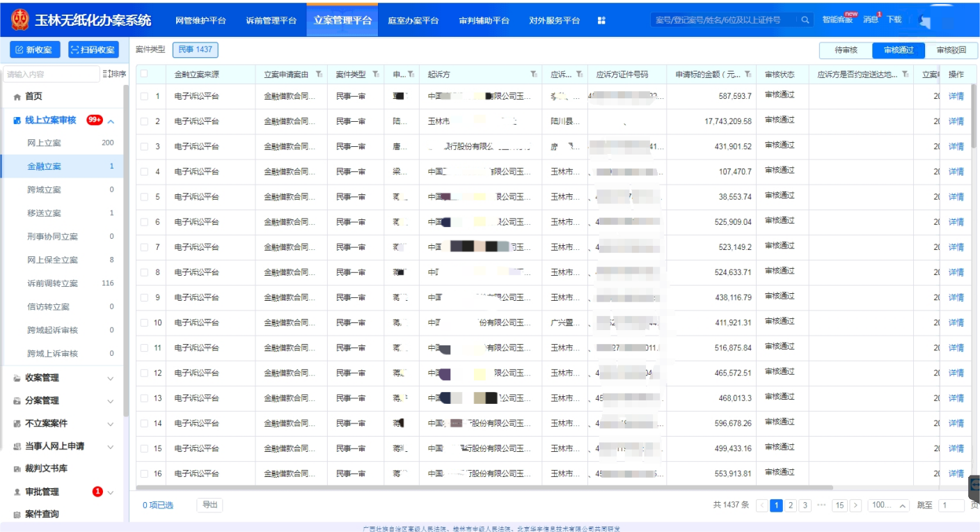Open the page size dropdown showing 100

click(889, 506)
